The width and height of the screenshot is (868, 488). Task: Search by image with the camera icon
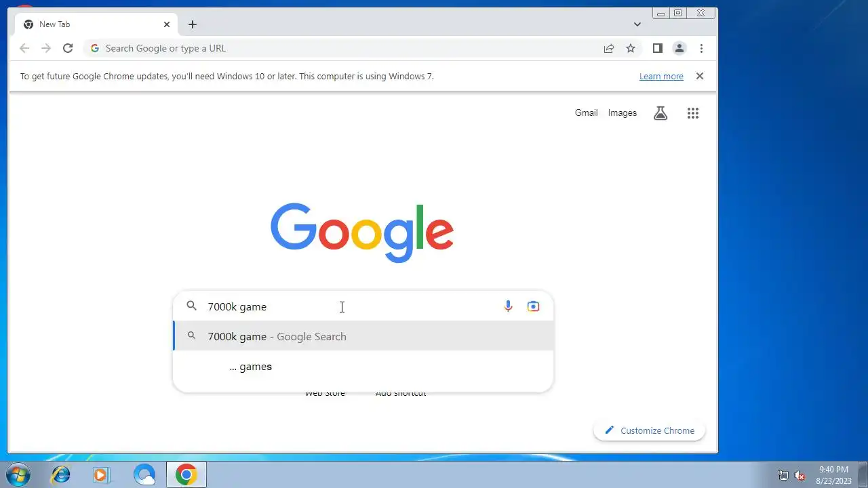pyautogui.click(x=534, y=306)
